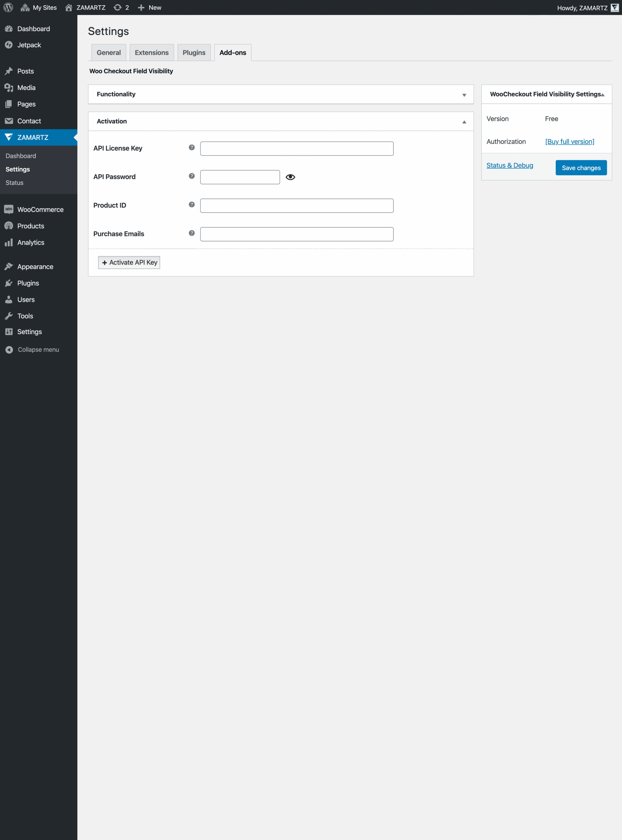Open Analytics from the sidebar icon
Image resolution: width=622 pixels, height=840 pixels.
[9, 242]
